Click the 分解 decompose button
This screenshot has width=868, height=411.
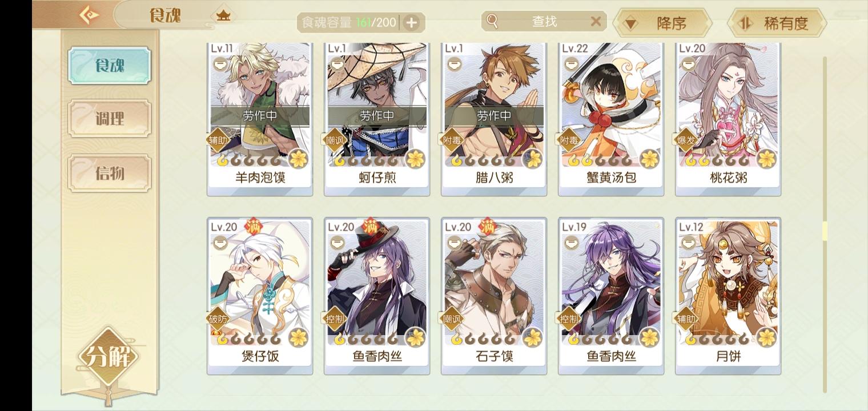pyautogui.click(x=108, y=357)
